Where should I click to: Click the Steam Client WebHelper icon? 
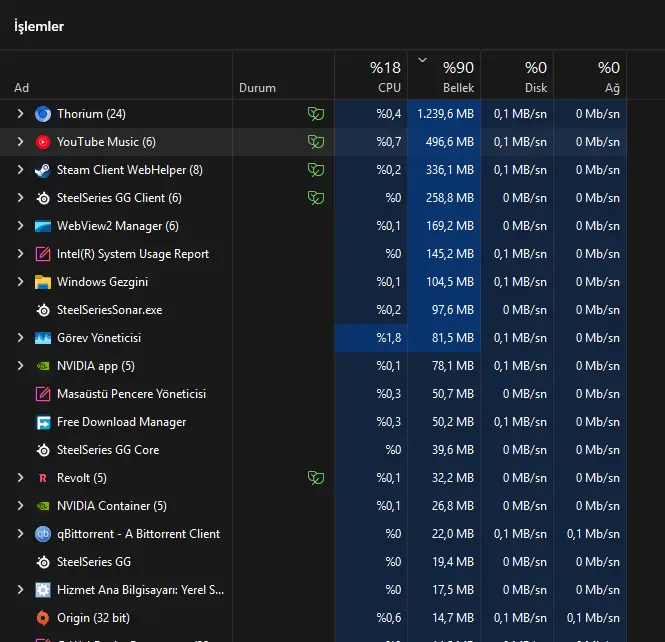tap(43, 170)
